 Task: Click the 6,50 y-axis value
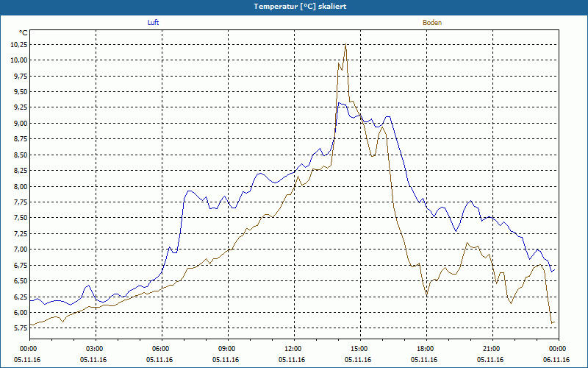pyautogui.click(x=21, y=281)
